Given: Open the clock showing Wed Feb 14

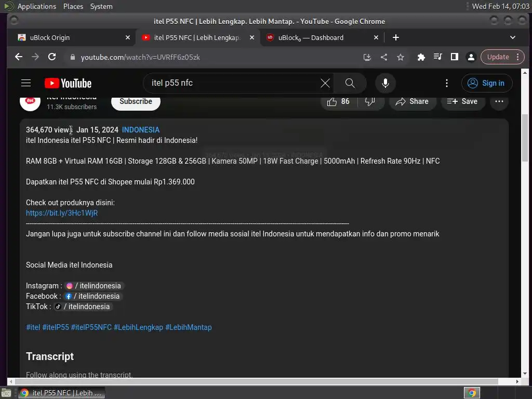Looking at the screenshot, I should pos(500,6).
